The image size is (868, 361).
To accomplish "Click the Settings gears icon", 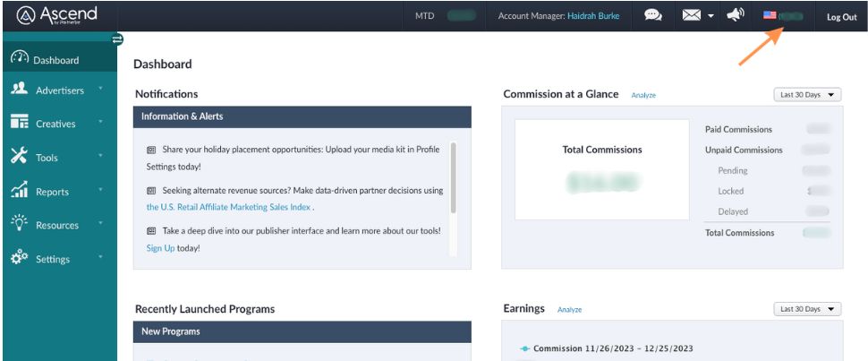I will (20, 258).
